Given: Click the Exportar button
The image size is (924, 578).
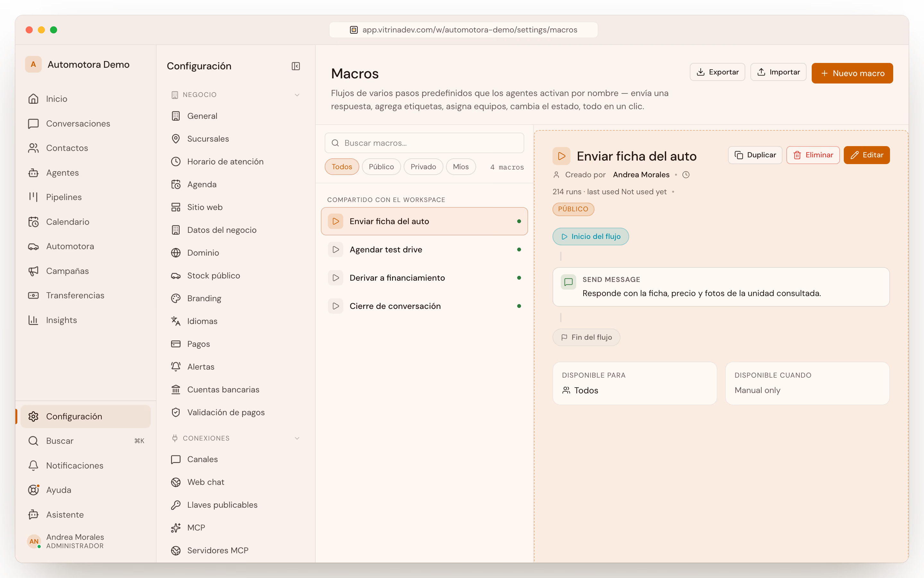Looking at the screenshot, I should click(717, 72).
